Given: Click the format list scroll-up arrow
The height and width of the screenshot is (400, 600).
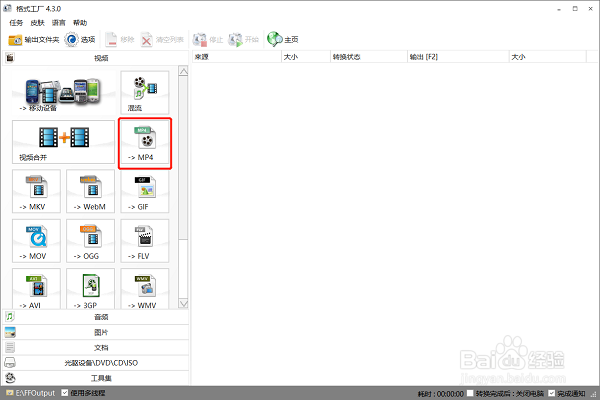Looking at the screenshot, I should click(183, 72).
